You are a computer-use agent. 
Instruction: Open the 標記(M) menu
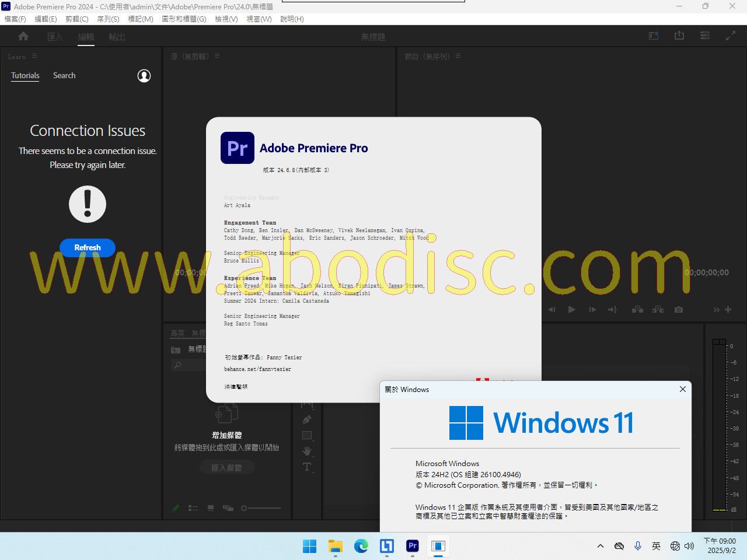click(x=141, y=19)
